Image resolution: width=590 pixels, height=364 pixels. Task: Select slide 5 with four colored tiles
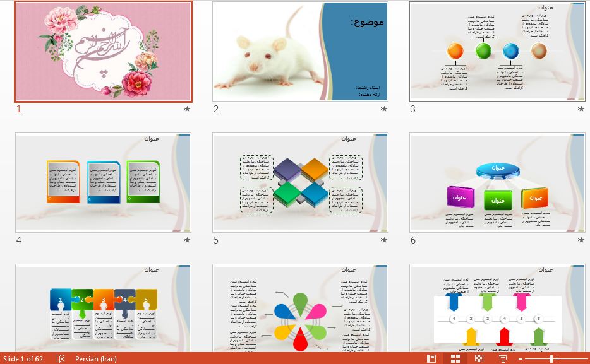point(300,182)
